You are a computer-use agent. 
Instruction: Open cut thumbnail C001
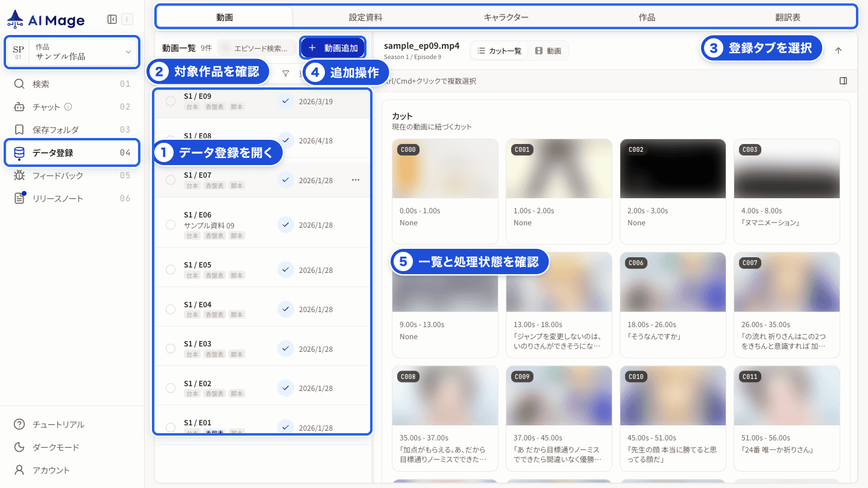(x=559, y=169)
